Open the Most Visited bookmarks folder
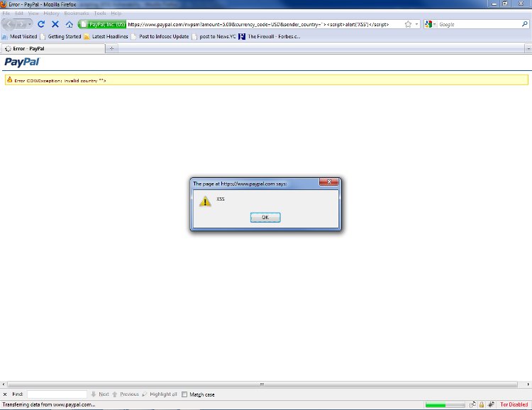The height and width of the screenshot is (410, 532). point(20,36)
